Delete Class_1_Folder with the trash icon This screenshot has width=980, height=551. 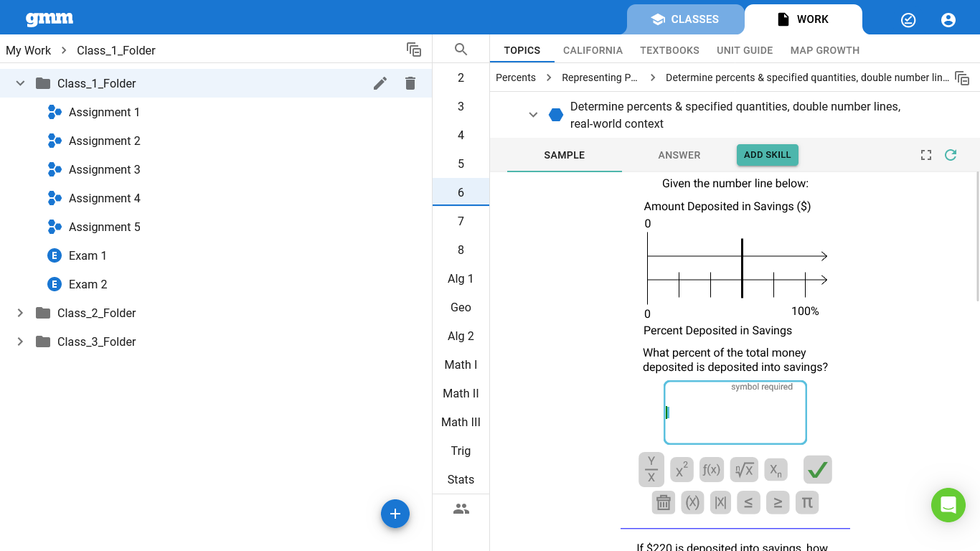[410, 83]
